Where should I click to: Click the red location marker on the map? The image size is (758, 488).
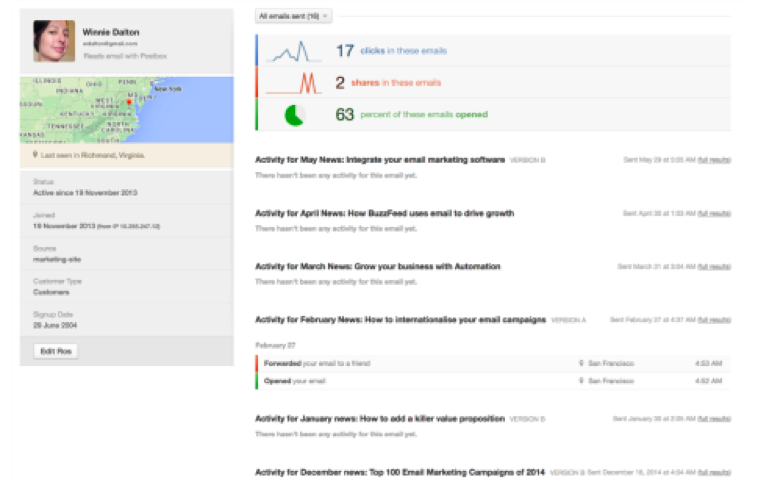(128, 101)
